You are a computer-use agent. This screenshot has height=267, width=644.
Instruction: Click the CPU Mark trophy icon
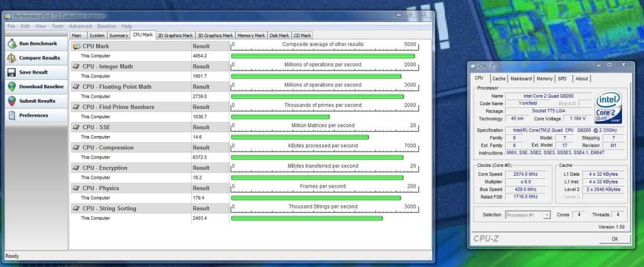coord(76,46)
